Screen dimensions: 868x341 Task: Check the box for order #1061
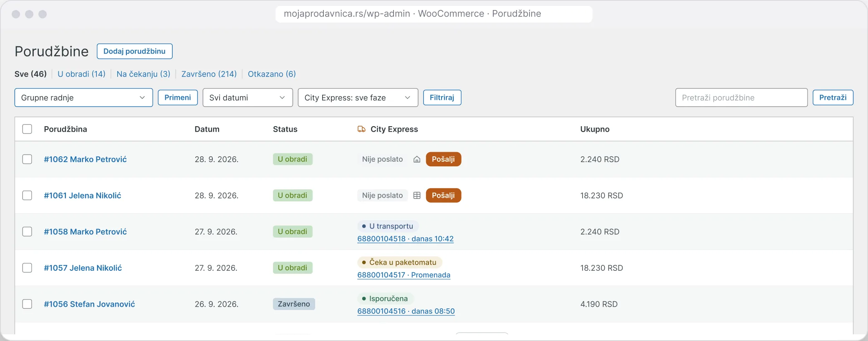point(27,196)
